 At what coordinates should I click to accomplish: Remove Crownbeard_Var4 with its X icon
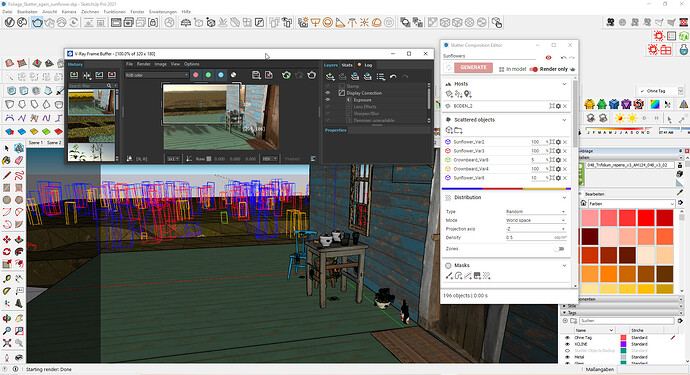pos(565,169)
